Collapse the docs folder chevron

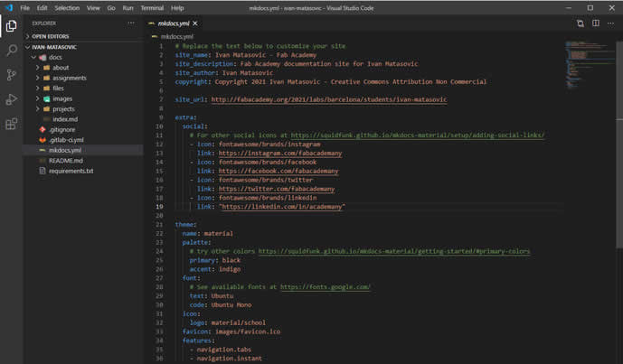[x=33, y=57]
